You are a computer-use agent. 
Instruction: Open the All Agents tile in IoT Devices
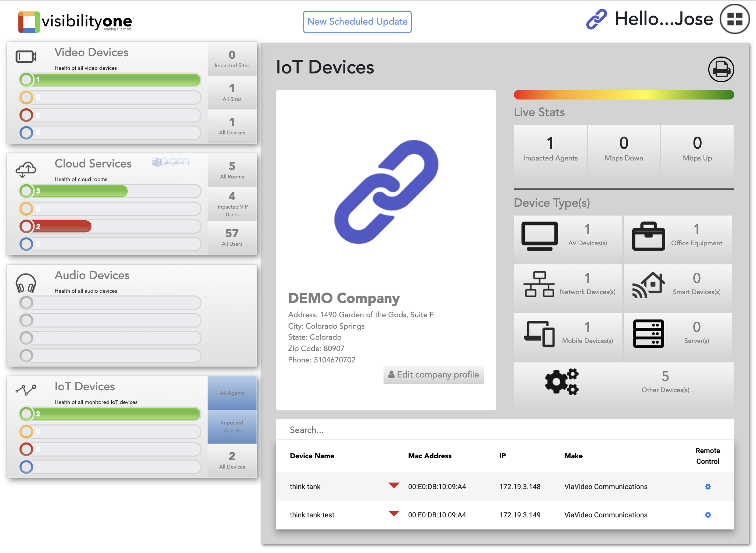(x=232, y=393)
